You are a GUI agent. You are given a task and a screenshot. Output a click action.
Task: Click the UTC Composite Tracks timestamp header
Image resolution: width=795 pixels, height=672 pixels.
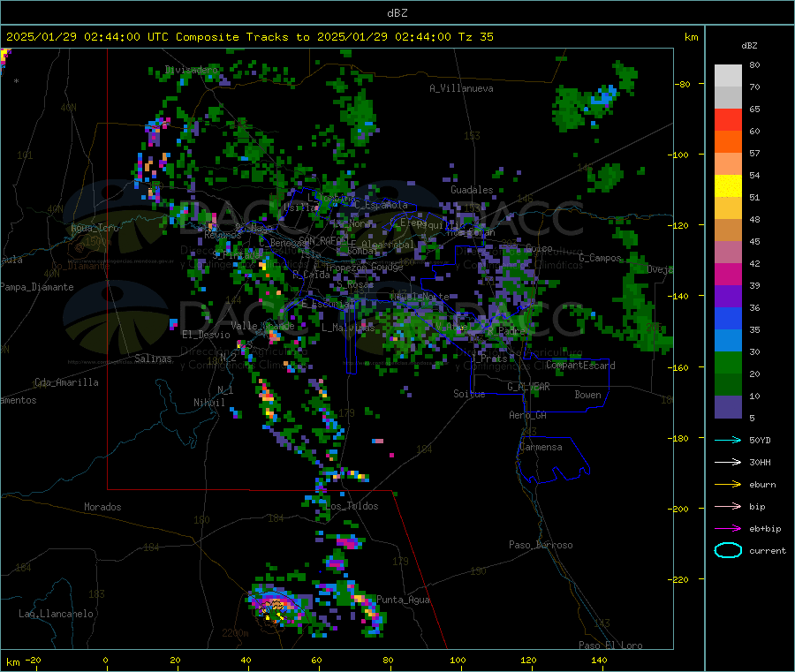tap(249, 37)
